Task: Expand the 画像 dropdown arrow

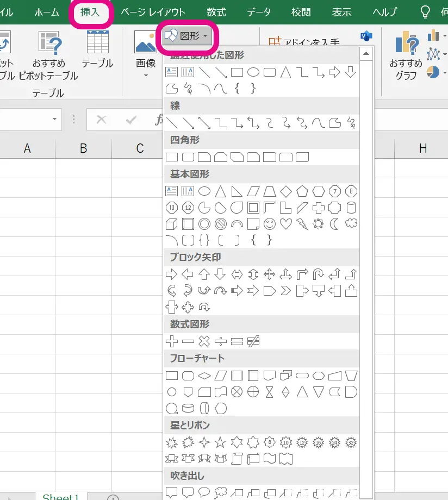Action: [146, 76]
